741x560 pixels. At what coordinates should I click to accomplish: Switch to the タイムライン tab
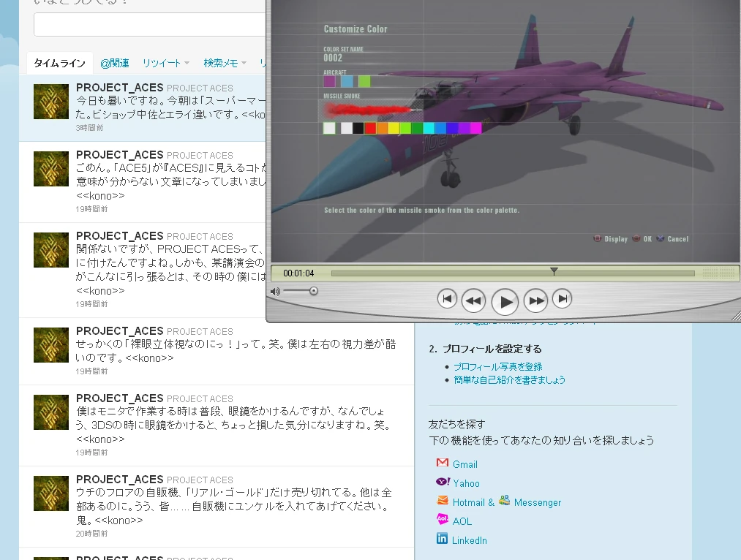point(59,64)
